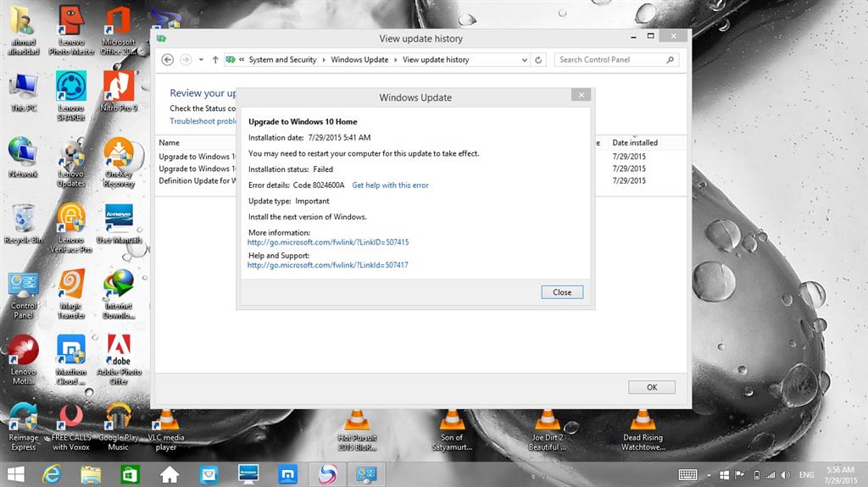Show hidden system tray icons
Viewport: 868px width, 487px height.
[709, 475]
